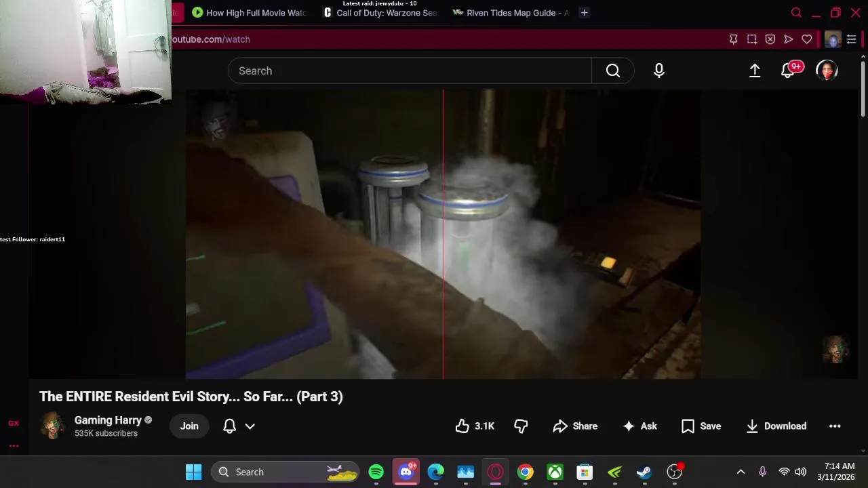The image size is (868, 488).
Task: Open Google Chrome from the taskbar
Action: (x=525, y=472)
